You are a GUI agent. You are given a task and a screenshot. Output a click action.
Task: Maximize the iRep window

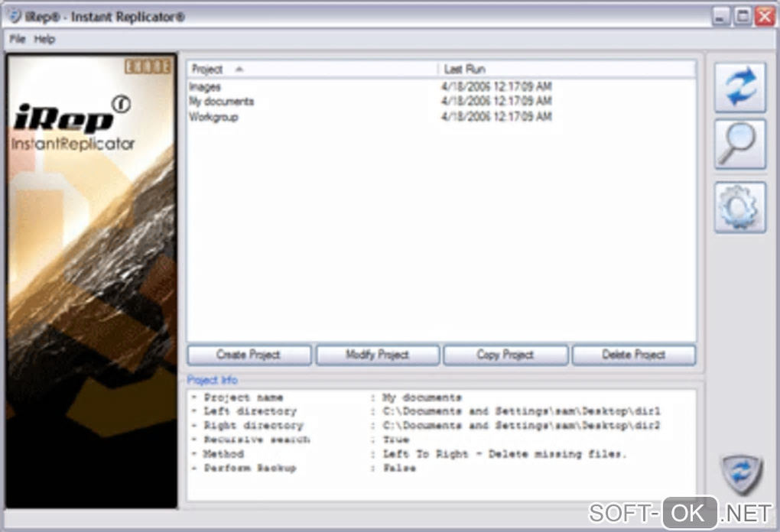pyautogui.click(x=743, y=16)
